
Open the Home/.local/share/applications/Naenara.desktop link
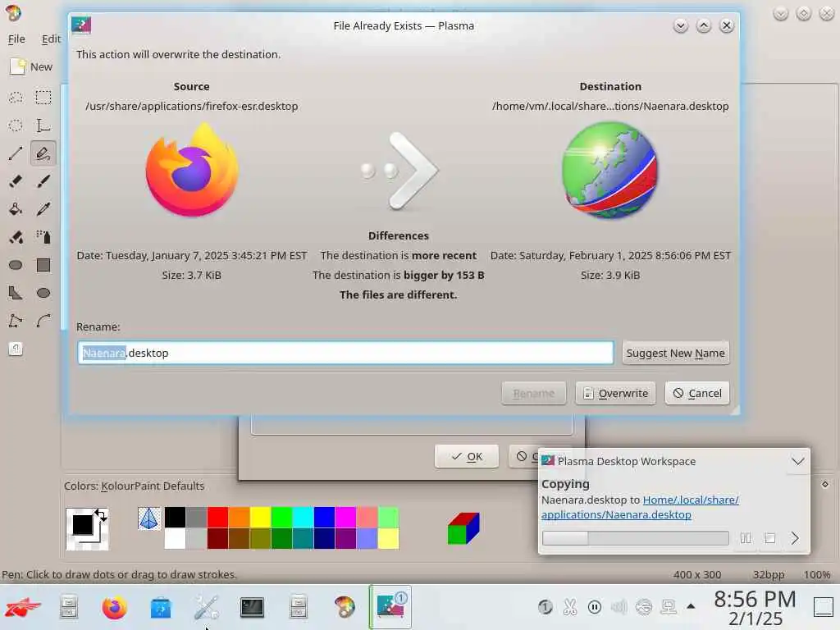pyautogui.click(x=640, y=507)
